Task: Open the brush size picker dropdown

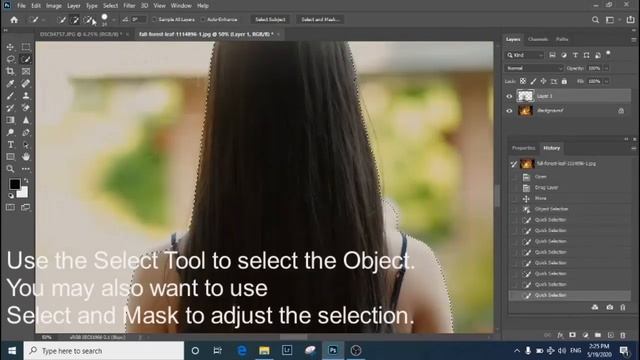Action: click(x=113, y=20)
